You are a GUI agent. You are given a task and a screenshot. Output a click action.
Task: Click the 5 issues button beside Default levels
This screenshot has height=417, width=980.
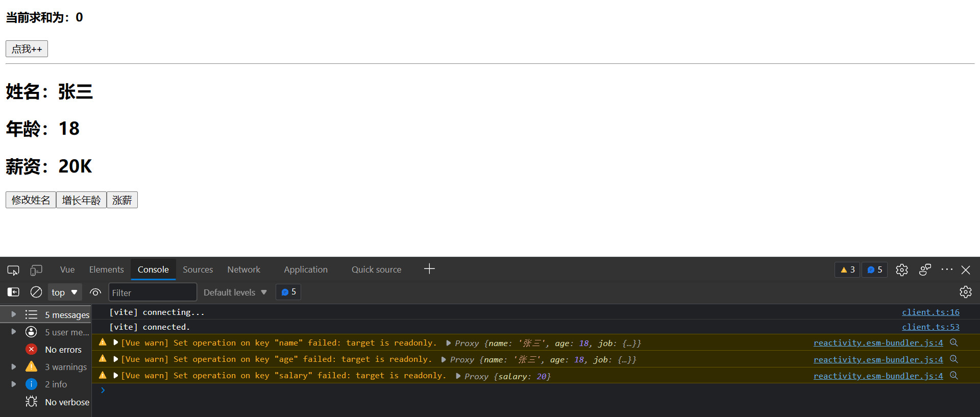pos(288,292)
